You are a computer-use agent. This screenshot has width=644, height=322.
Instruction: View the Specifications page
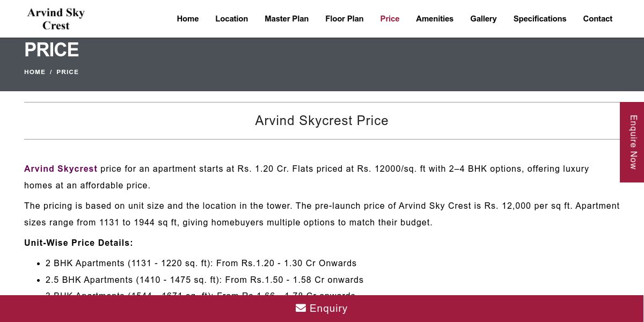click(540, 19)
